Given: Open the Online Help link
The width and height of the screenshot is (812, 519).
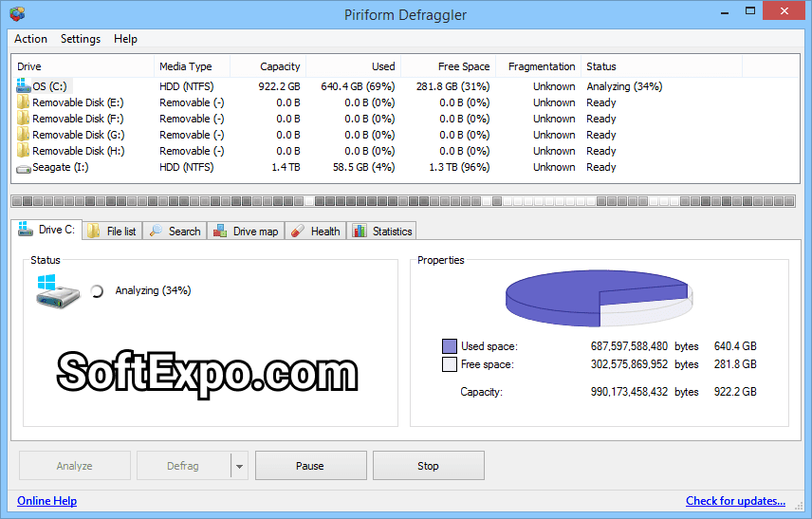Looking at the screenshot, I should tap(47, 501).
